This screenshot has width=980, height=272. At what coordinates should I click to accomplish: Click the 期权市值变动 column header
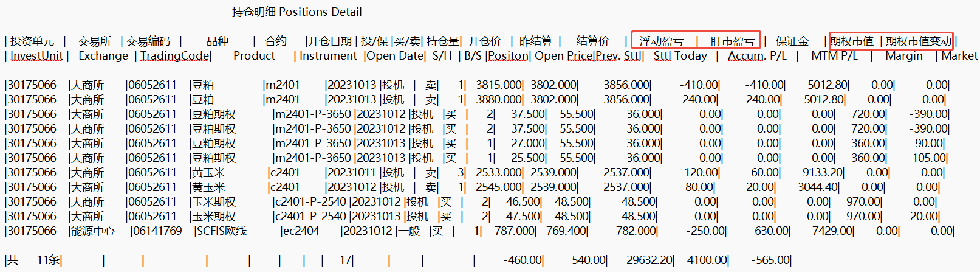click(918, 41)
